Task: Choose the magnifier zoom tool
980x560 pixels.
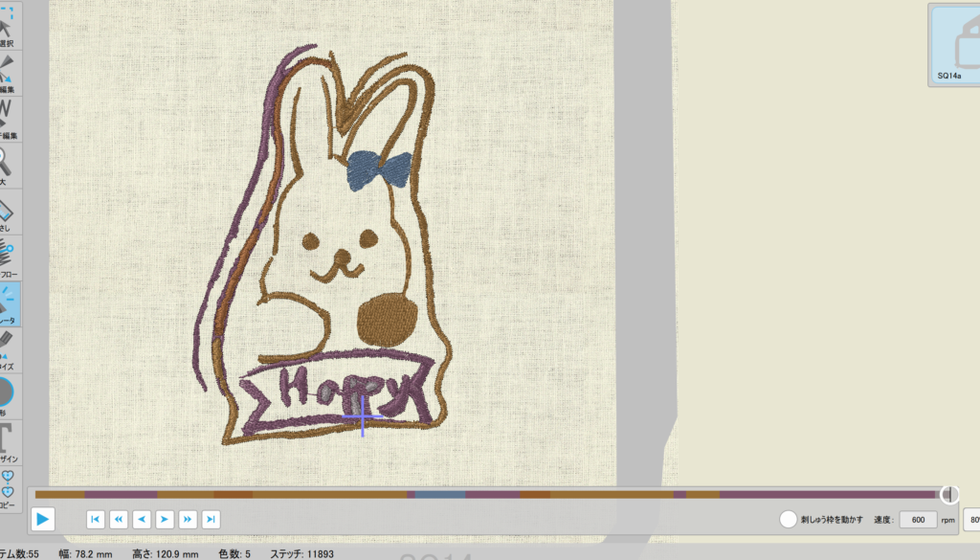Action: (8, 161)
